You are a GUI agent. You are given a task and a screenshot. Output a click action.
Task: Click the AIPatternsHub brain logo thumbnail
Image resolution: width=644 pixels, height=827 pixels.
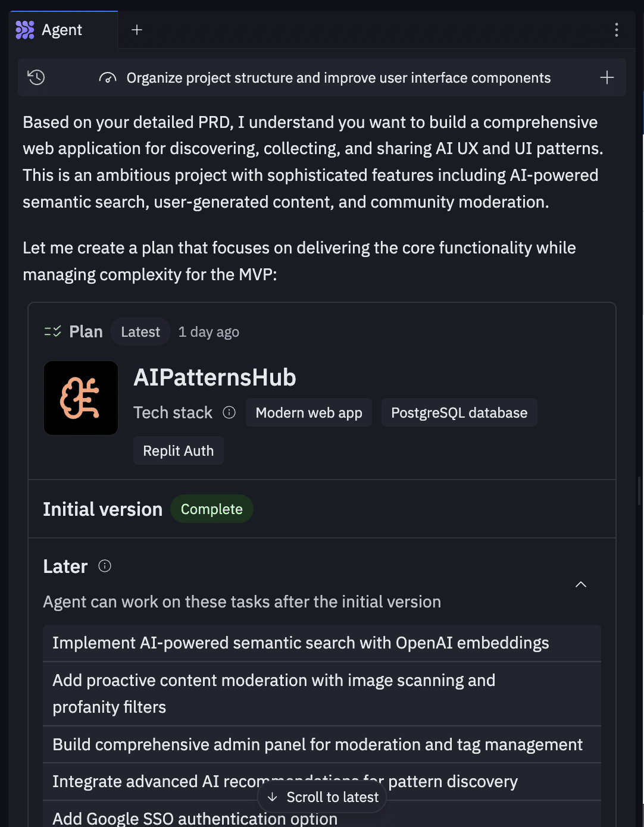tap(81, 398)
